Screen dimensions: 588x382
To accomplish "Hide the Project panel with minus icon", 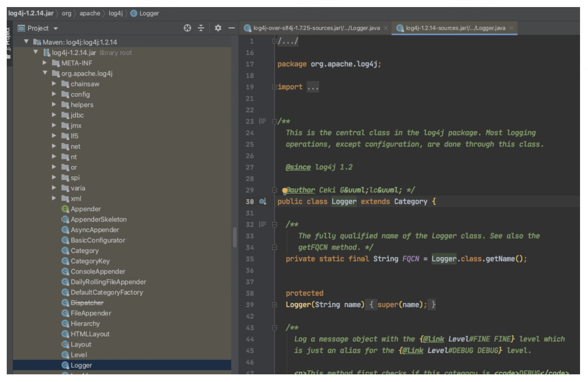I will pyautogui.click(x=231, y=28).
